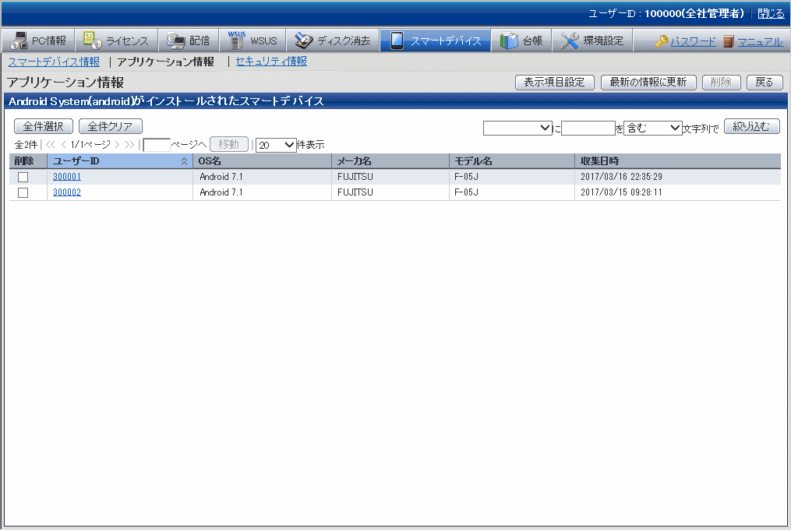Switch to スマートデバイス情報 sub-tab
Image resolution: width=791 pixels, height=532 pixels.
point(54,62)
